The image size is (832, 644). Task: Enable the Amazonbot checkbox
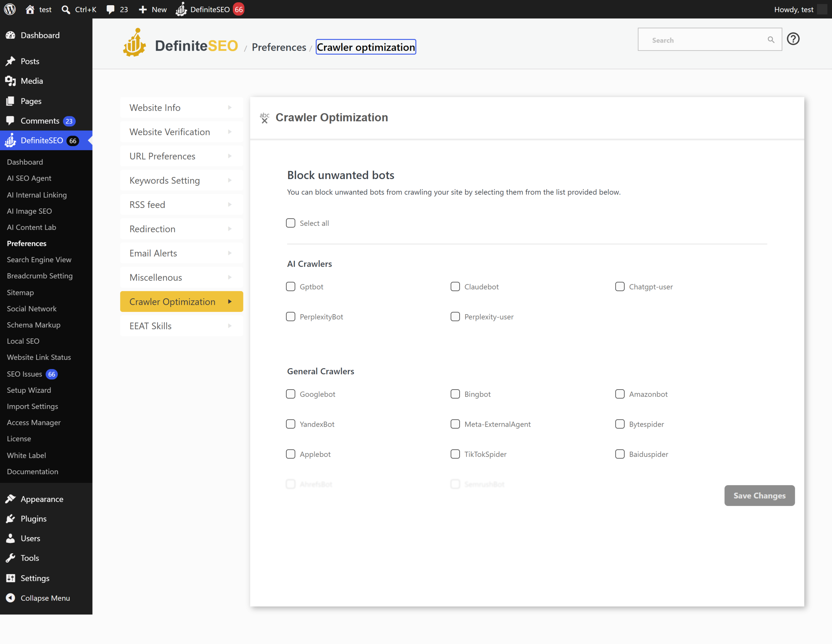click(620, 394)
